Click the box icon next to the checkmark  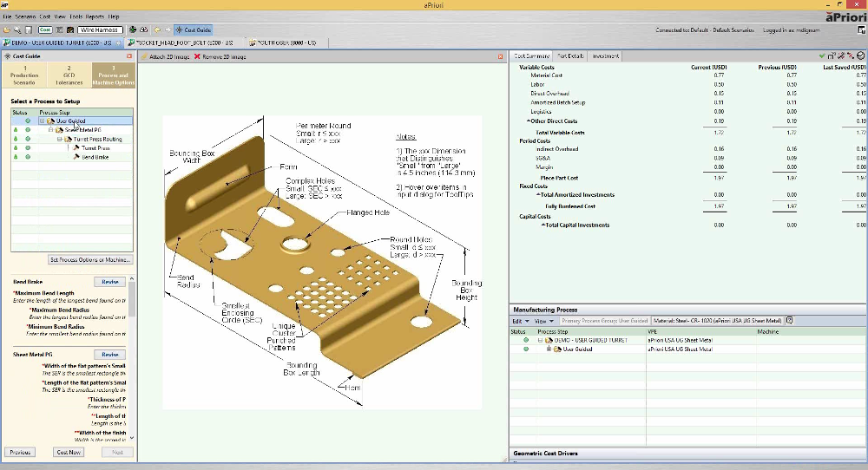click(x=832, y=55)
